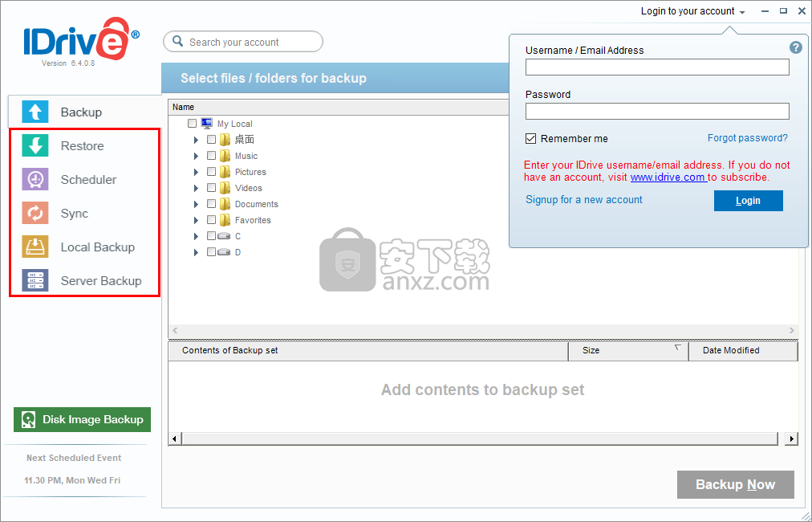Expand the Videos folder node

point(197,188)
